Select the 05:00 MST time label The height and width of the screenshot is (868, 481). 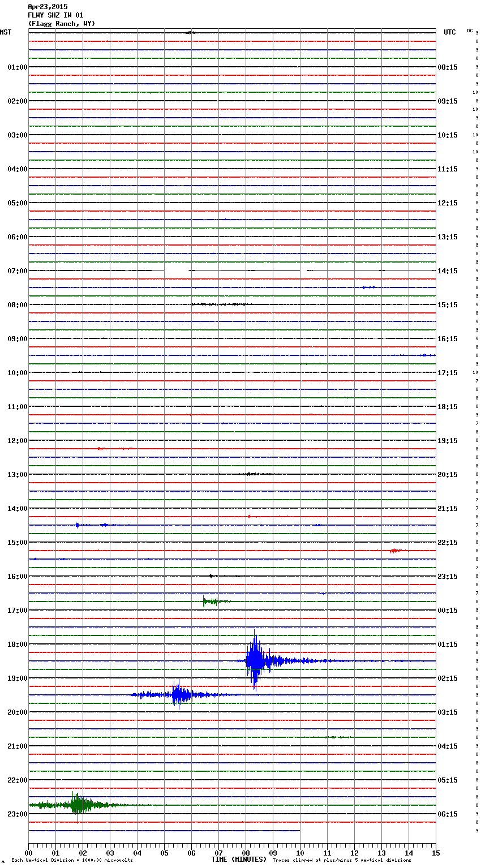[x=18, y=203]
